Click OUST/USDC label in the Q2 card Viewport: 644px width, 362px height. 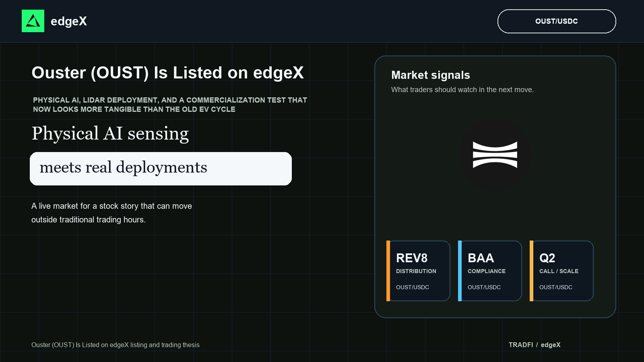pyautogui.click(x=556, y=287)
